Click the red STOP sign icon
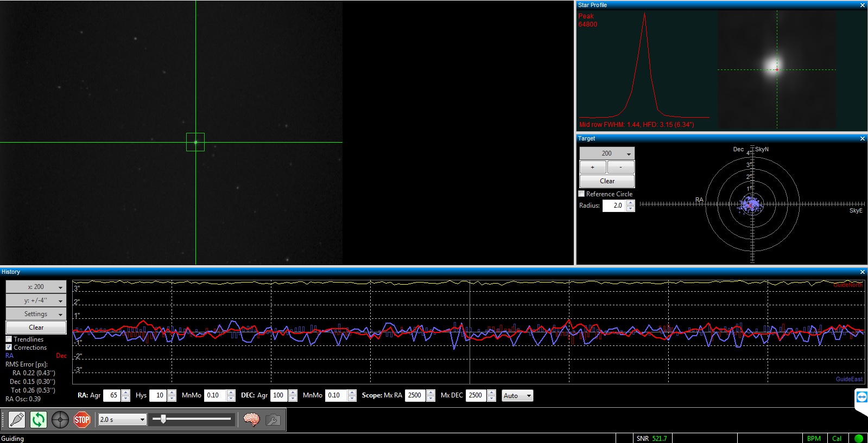Image resolution: width=868 pixels, height=443 pixels. pyautogui.click(x=82, y=420)
